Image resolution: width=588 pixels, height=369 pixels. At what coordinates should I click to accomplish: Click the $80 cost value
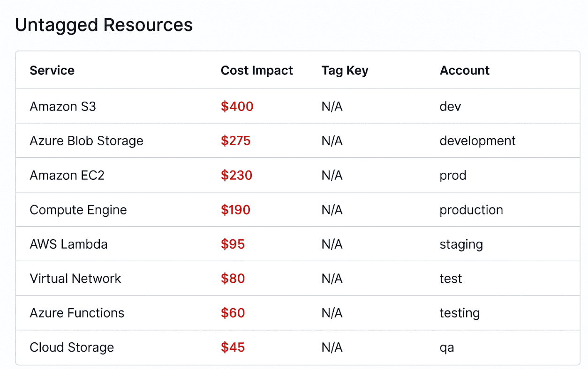click(233, 279)
